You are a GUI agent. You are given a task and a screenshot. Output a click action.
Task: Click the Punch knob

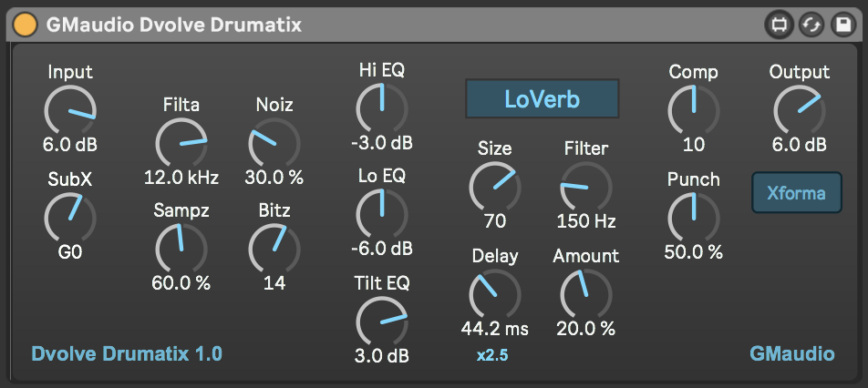click(693, 217)
